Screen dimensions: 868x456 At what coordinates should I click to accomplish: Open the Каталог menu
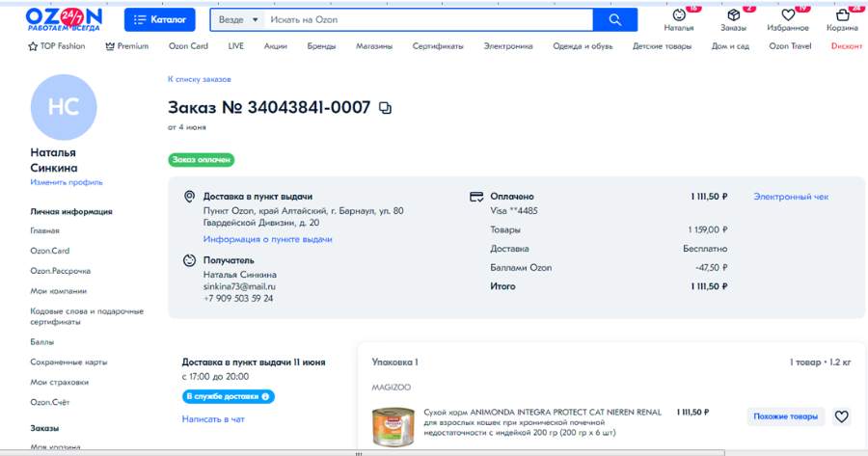click(159, 19)
